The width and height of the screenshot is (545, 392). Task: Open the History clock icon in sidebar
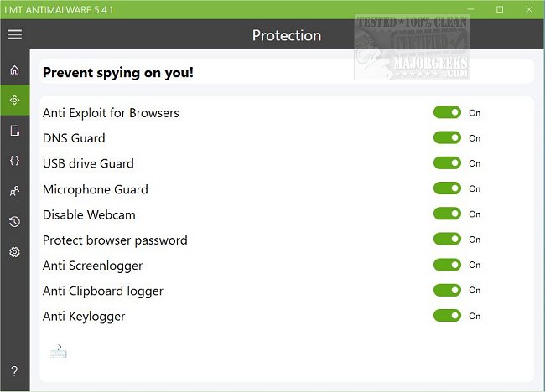point(14,221)
